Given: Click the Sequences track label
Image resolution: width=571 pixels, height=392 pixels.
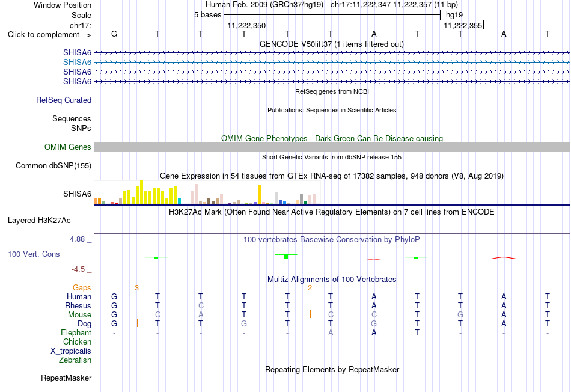Looking at the screenshot, I should 72,119.
